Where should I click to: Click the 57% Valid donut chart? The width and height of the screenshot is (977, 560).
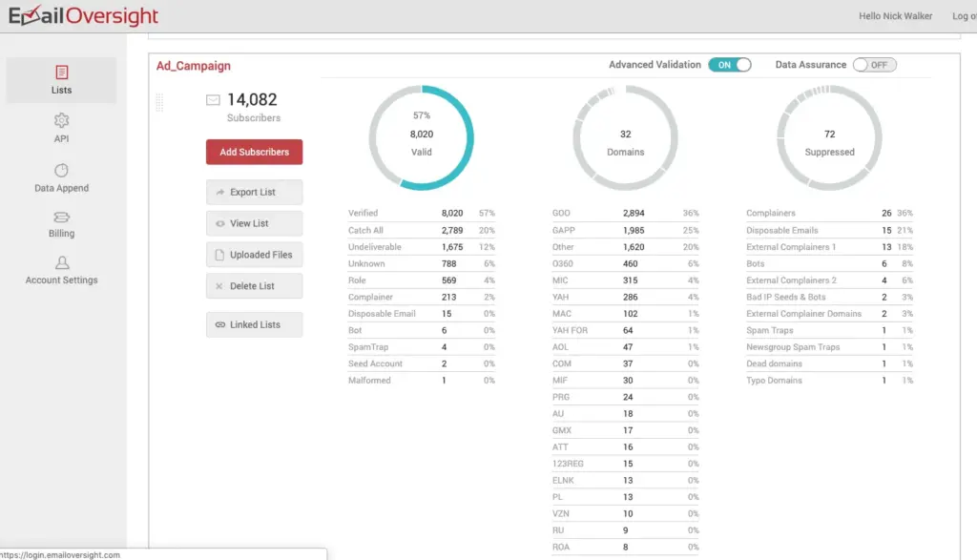pyautogui.click(x=421, y=137)
